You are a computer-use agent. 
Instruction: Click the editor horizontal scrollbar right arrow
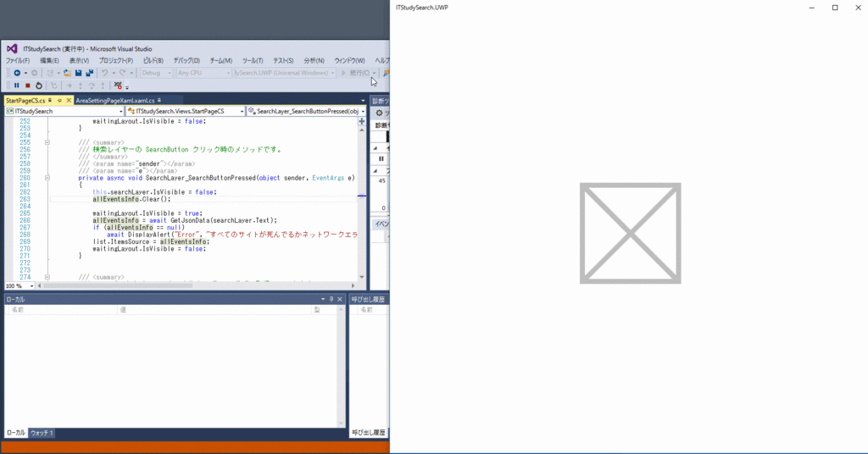[353, 286]
